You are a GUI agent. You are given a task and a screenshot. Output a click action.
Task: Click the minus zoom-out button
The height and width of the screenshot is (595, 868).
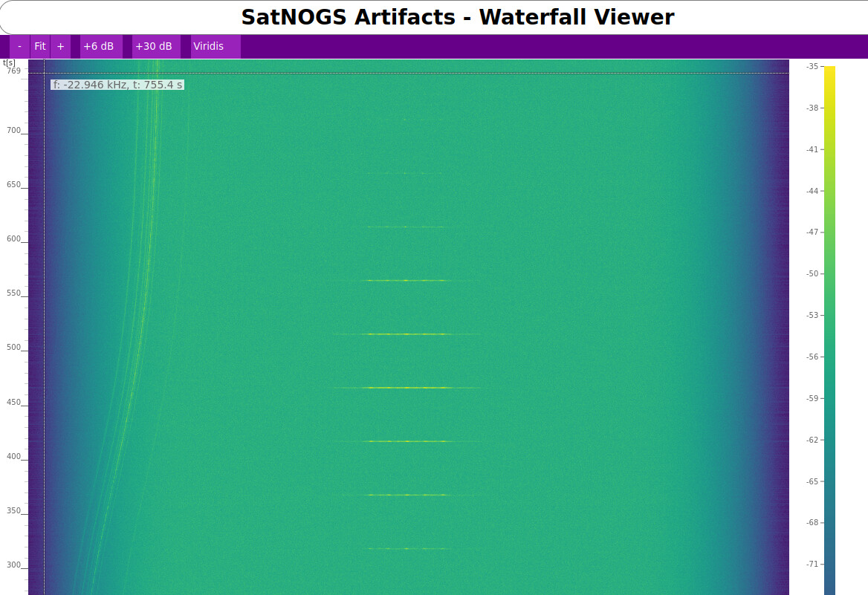coord(19,46)
